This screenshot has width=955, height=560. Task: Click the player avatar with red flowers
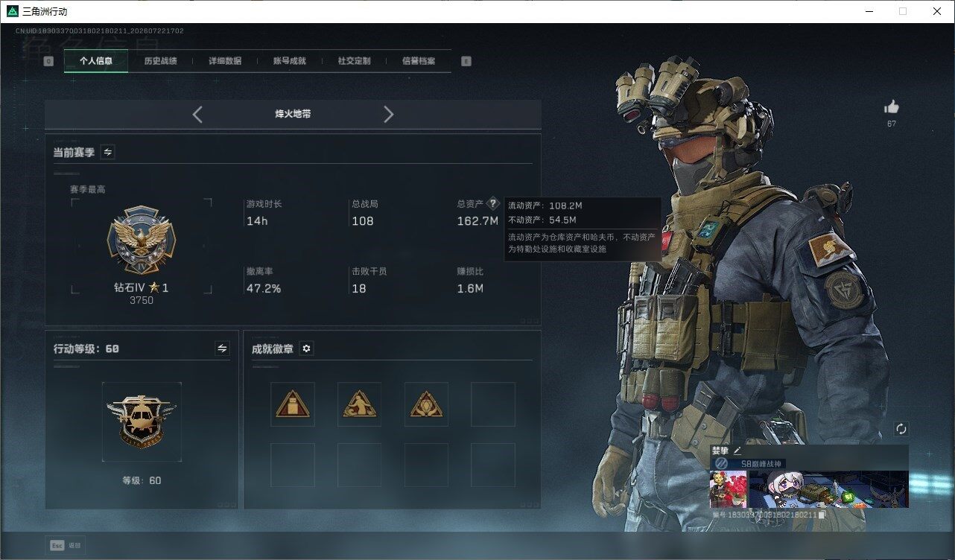[x=729, y=489]
